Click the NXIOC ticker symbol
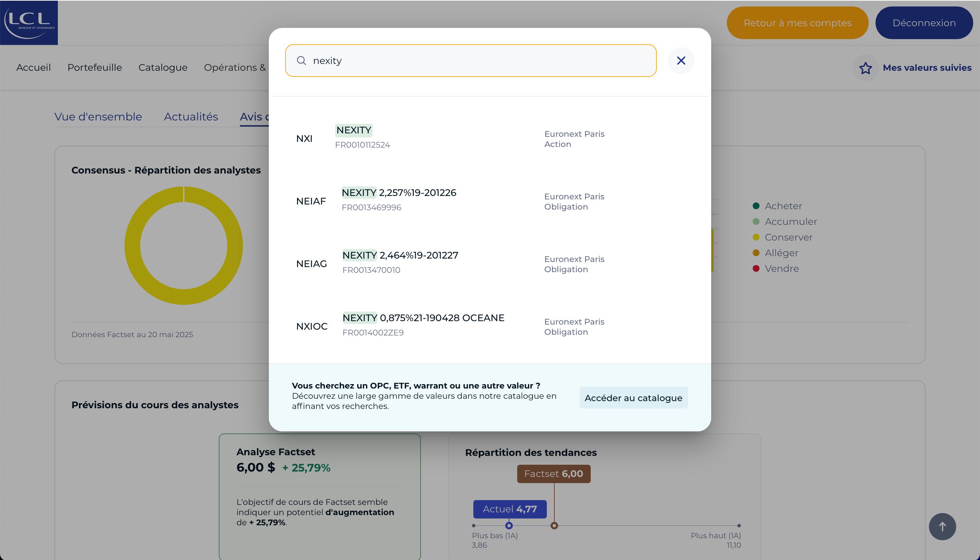 [312, 327]
